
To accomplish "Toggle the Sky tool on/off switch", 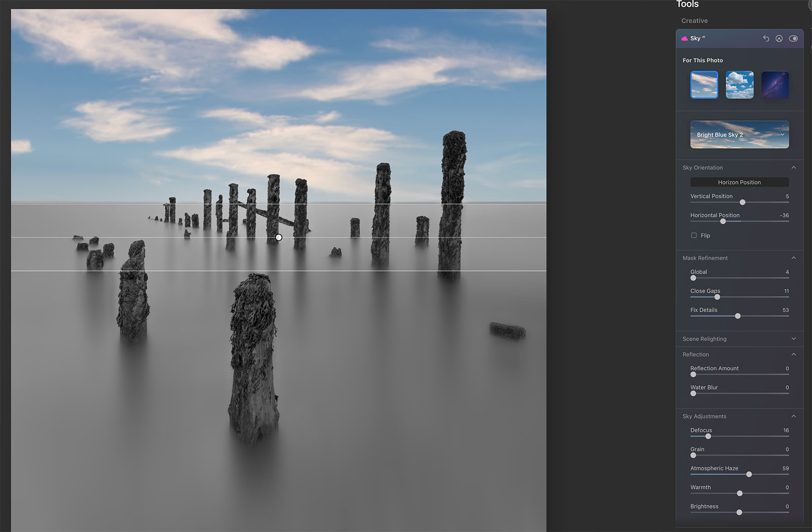I will [x=793, y=39].
